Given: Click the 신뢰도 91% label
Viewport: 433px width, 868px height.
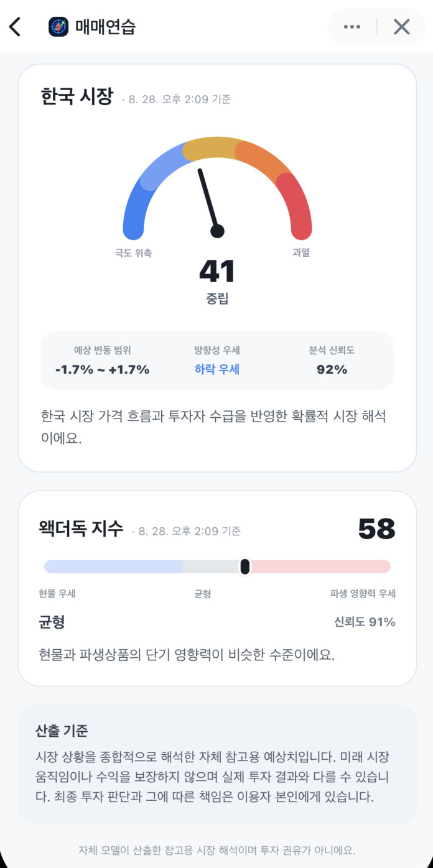Looking at the screenshot, I should coord(365,622).
